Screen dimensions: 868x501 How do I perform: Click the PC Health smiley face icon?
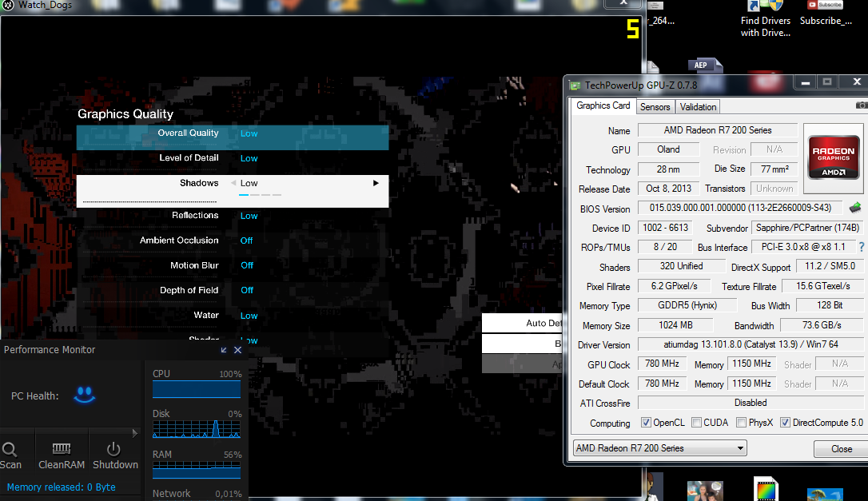pyautogui.click(x=84, y=395)
